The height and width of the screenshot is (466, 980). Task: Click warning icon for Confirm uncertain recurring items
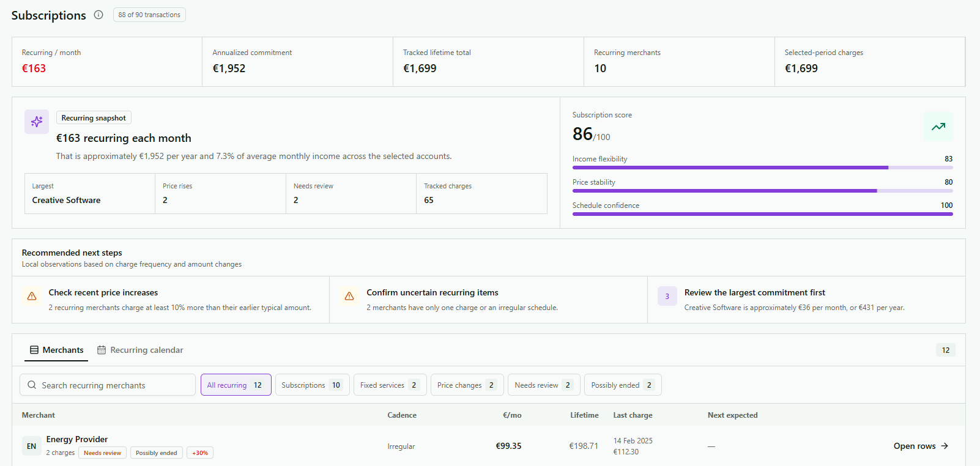(349, 296)
